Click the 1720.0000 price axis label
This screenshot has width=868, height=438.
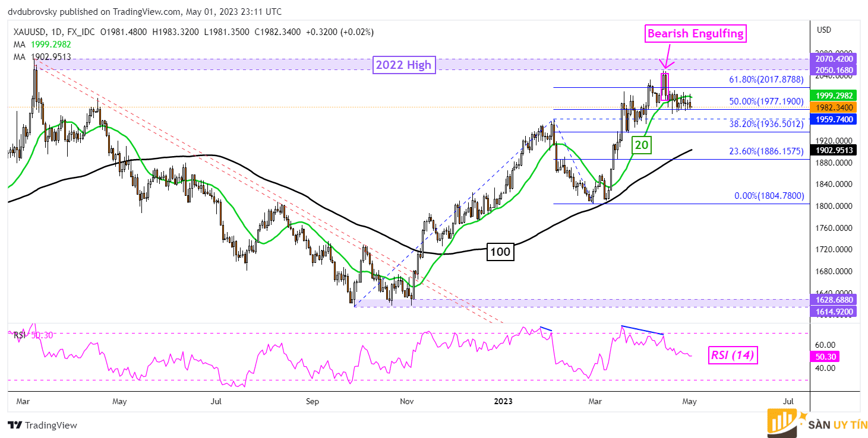pos(835,250)
